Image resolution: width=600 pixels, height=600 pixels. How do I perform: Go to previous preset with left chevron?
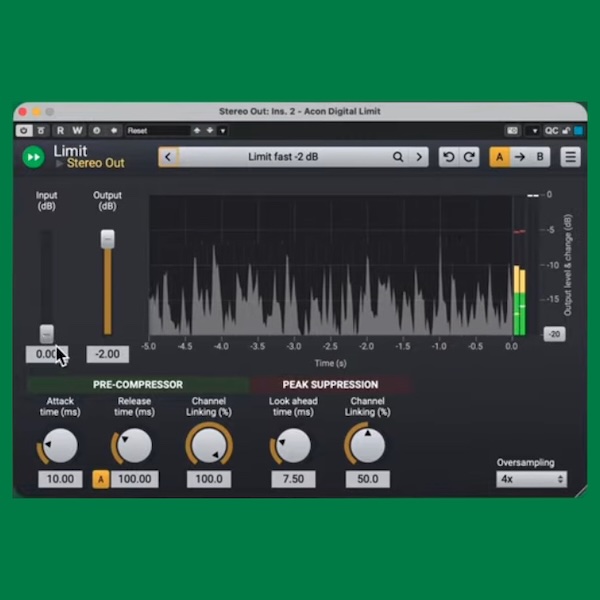(168, 157)
